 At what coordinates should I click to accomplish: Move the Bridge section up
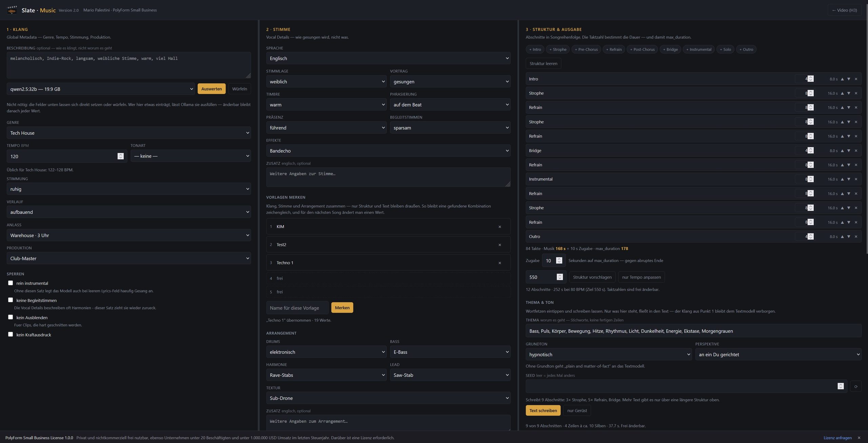tap(842, 150)
